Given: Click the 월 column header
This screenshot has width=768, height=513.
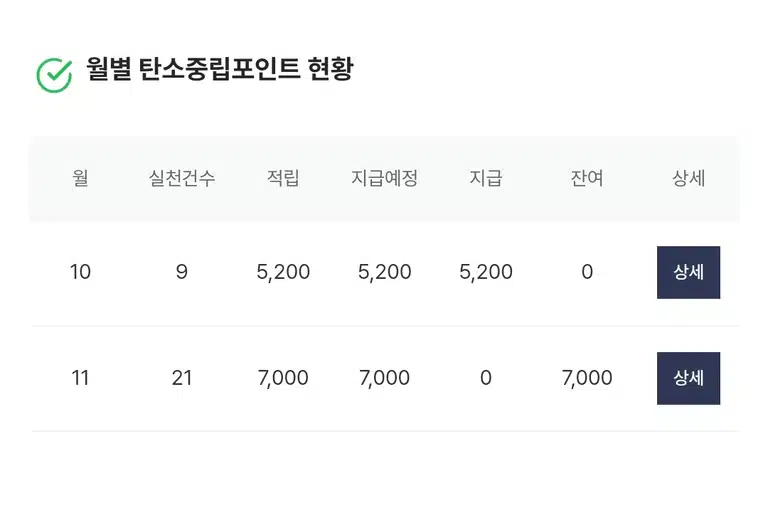Looking at the screenshot, I should (x=80, y=178).
